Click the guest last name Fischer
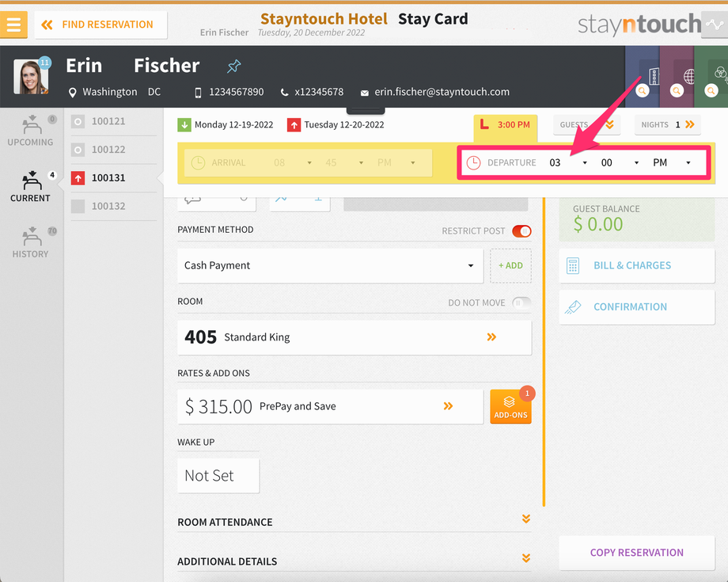Viewport: 728px width, 582px height. tap(167, 66)
